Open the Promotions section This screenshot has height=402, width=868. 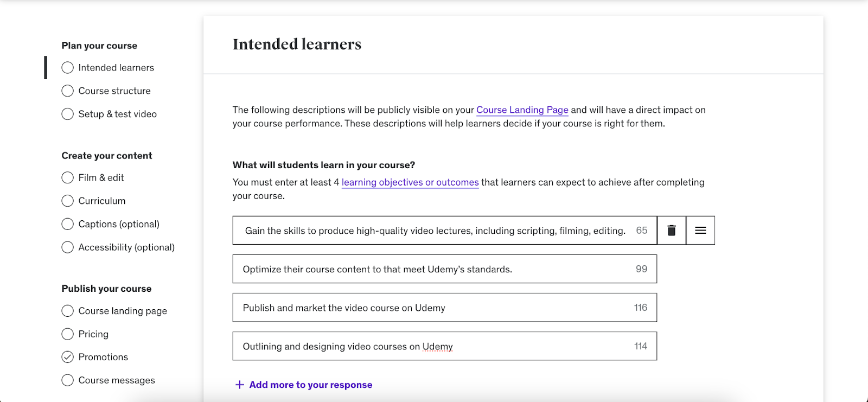pyautogui.click(x=103, y=357)
